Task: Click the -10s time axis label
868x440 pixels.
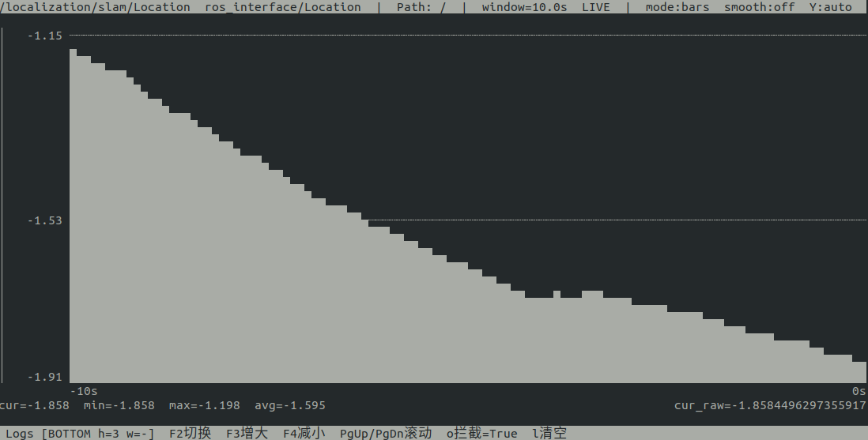Action: (84, 391)
